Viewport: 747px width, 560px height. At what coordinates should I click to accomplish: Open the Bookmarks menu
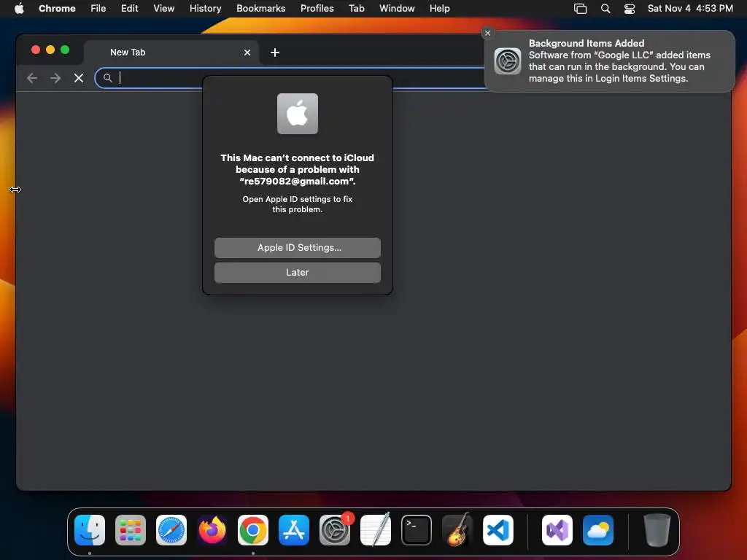tap(261, 8)
